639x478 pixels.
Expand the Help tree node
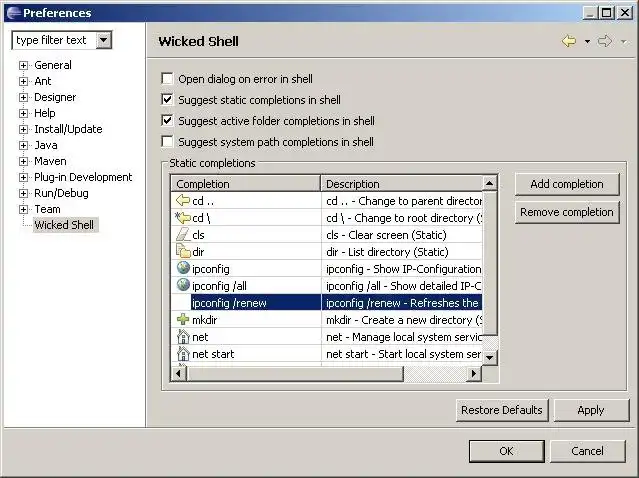click(23, 113)
